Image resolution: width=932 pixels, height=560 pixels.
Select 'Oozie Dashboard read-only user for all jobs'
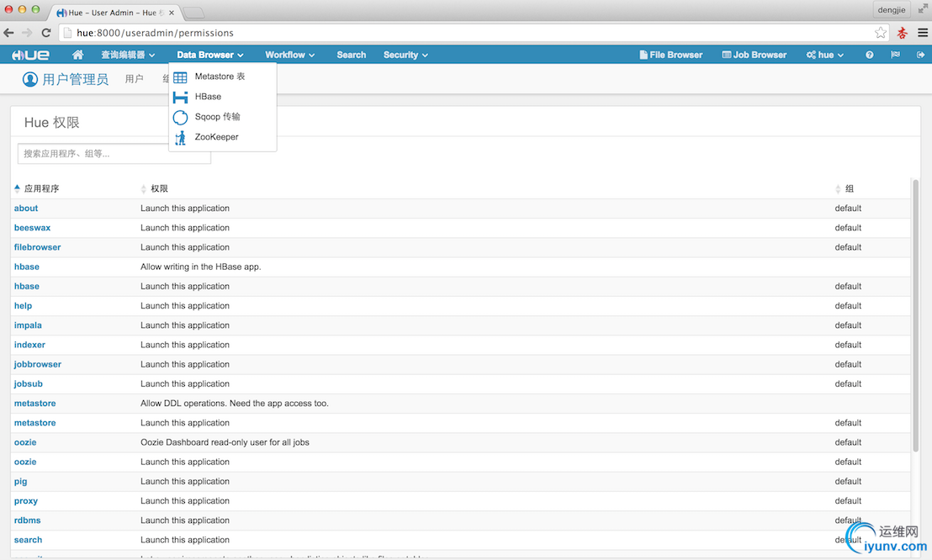tap(225, 442)
